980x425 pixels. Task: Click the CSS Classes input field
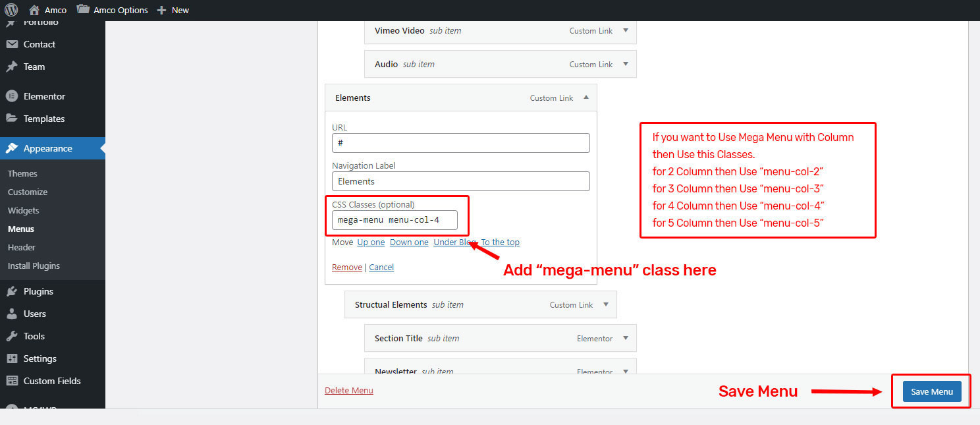tap(394, 219)
